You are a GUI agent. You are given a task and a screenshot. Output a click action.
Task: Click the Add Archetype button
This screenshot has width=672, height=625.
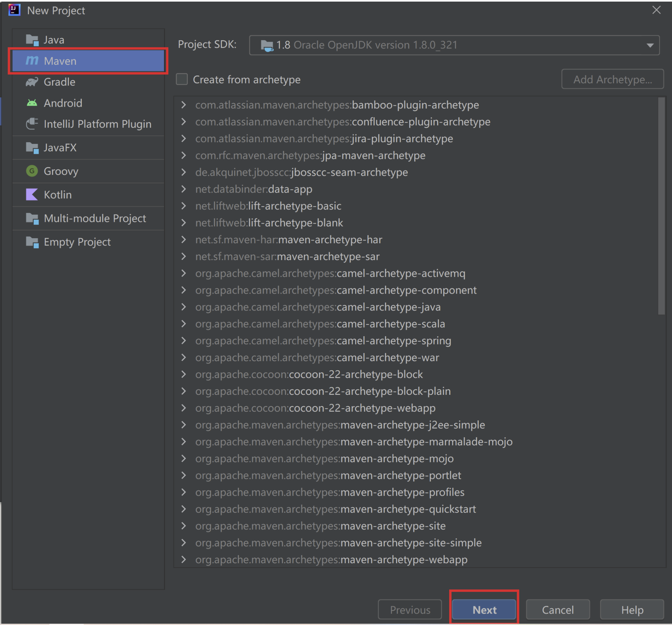click(612, 79)
